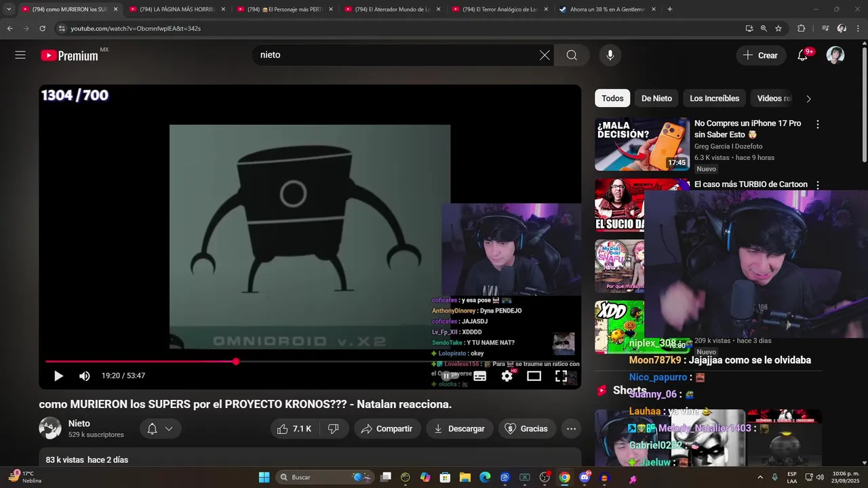Open the player settings gear
Viewport: 868px width, 488px height.
click(x=507, y=375)
